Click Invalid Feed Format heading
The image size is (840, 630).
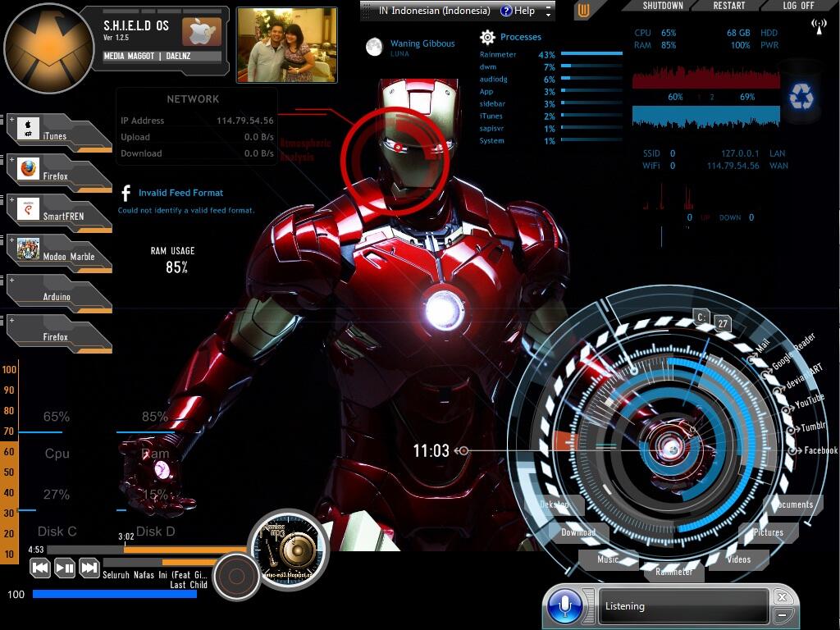pyautogui.click(x=180, y=193)
